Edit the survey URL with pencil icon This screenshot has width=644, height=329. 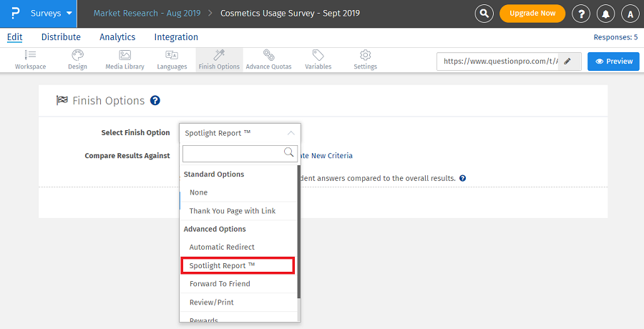(x=567, y=62)
